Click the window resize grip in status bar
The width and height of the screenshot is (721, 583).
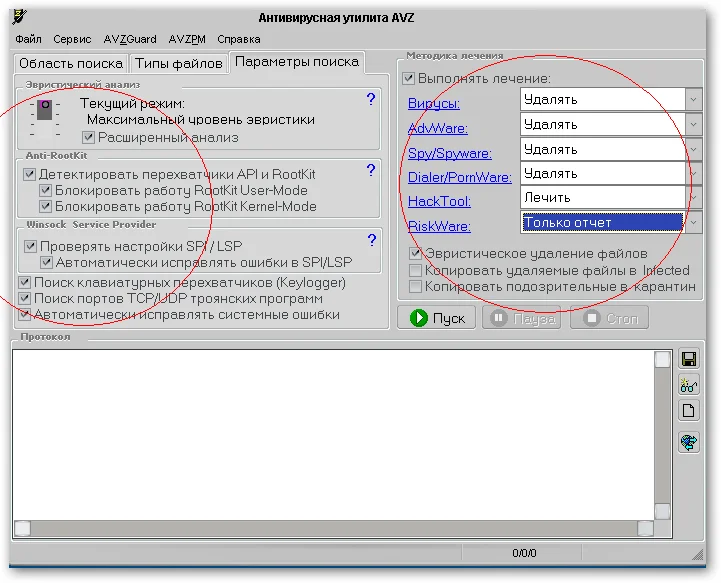click(698, 554)
